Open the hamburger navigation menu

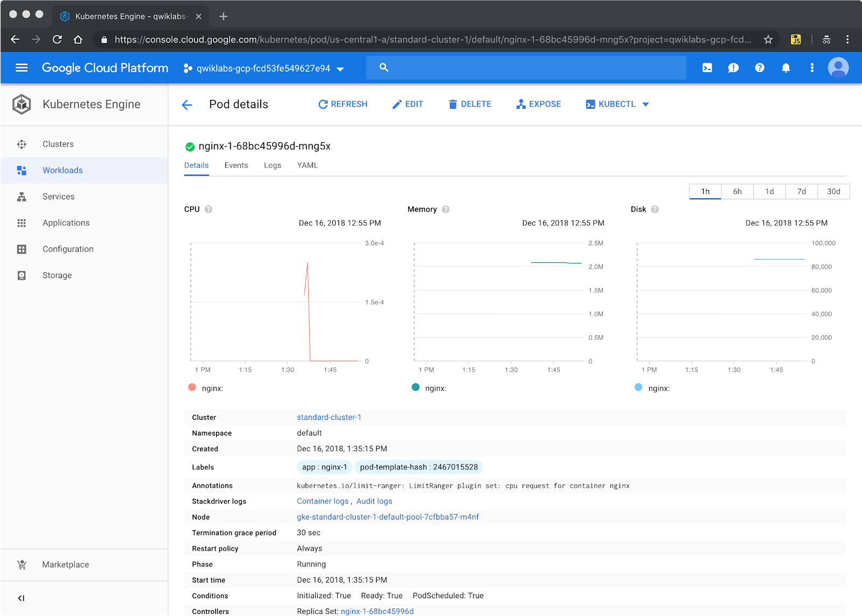coord(22,68)
